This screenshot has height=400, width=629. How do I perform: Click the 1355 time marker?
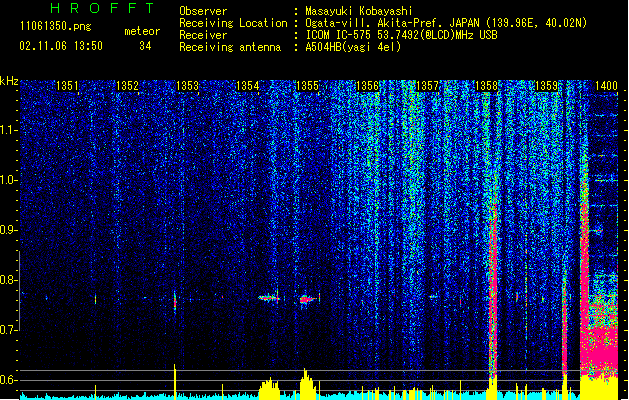(307, 86)
